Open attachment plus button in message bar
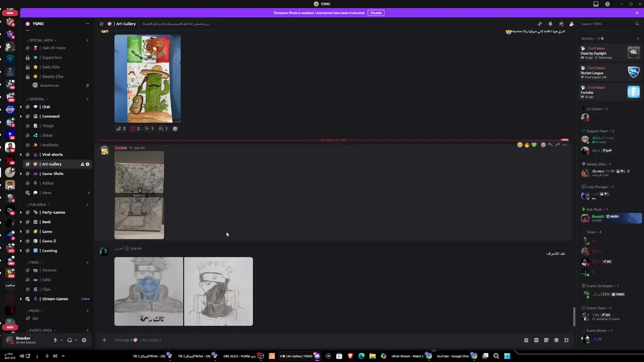644x362 pixels. click(104, 340)
